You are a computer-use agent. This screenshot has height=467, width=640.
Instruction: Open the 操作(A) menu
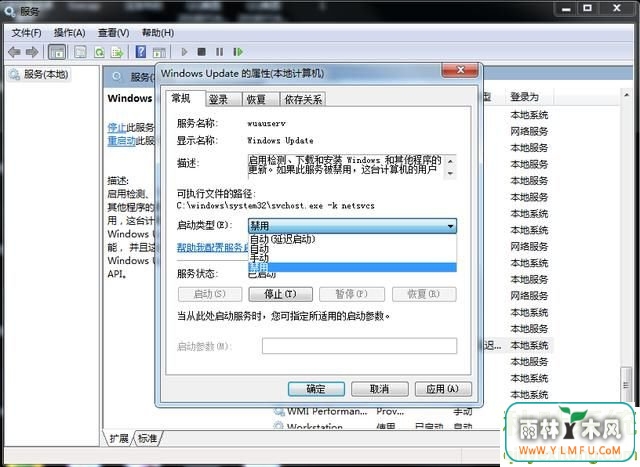click(69, 33)
